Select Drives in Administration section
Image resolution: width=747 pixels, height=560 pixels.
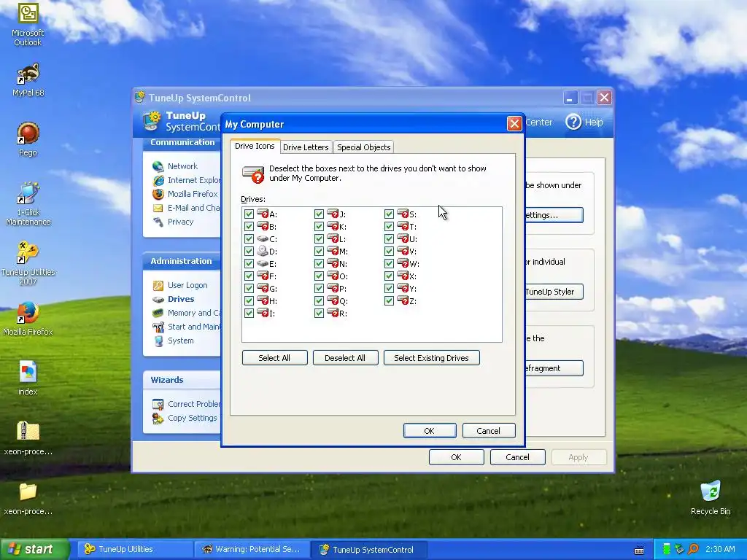coord(174,299)
